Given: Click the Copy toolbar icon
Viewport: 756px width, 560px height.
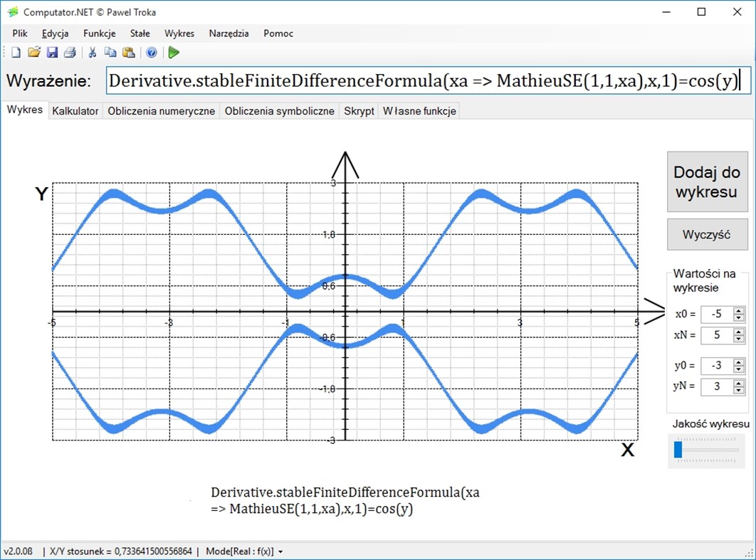Looking at the screenshot, I should pyautogui.click(x=110, y=53).
